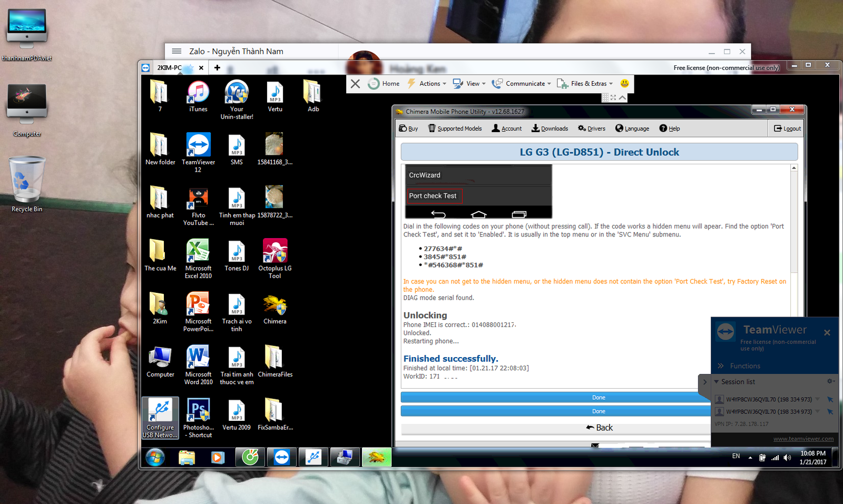Launch Microsoft PowerPoint shortcut
This screenshot has width=843, height=504.
click(198, 312)
